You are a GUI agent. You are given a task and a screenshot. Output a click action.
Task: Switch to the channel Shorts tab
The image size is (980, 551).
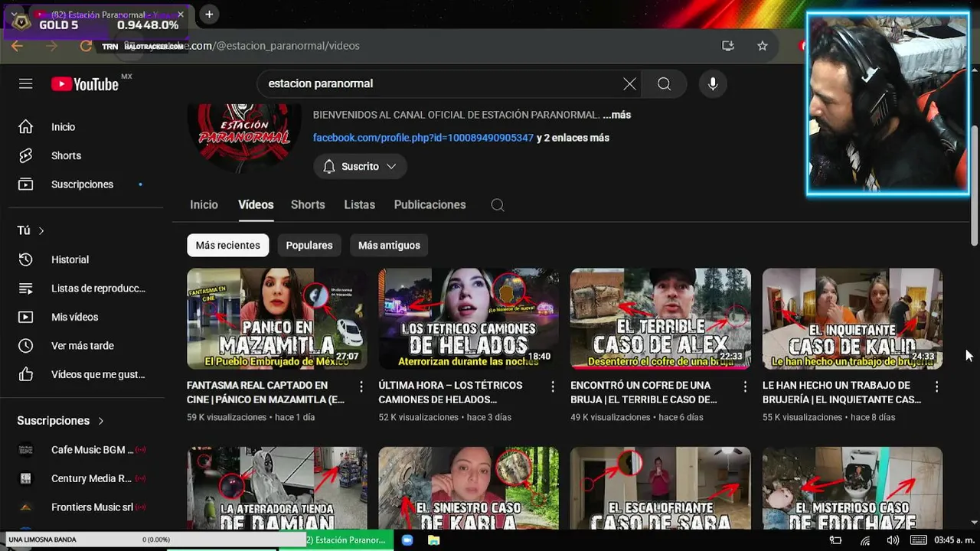[x=308, y=205]
